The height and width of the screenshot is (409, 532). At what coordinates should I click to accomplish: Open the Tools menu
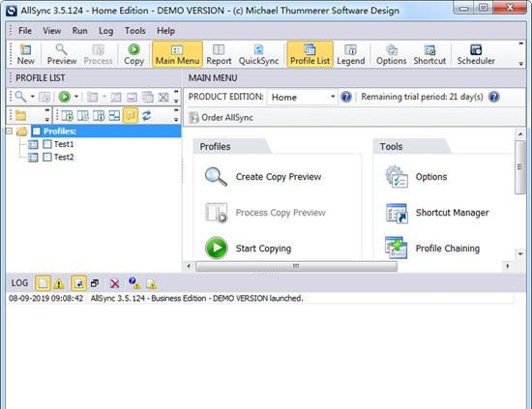(x=134, y=31)
